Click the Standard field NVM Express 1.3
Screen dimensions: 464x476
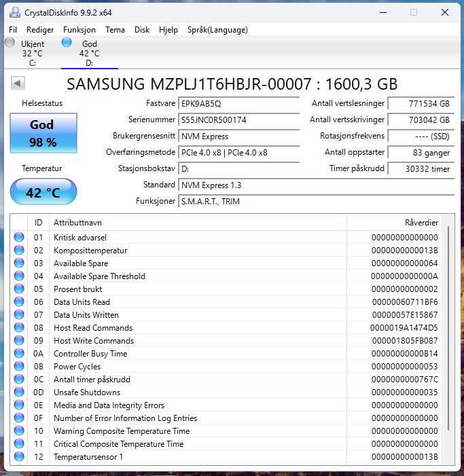point(316,185)
